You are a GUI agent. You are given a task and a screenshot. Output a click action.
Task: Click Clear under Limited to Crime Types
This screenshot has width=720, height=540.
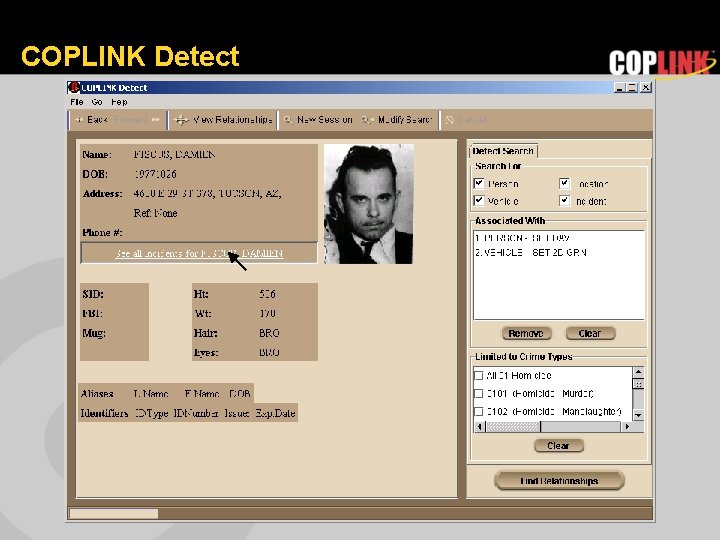coord(558,445)
